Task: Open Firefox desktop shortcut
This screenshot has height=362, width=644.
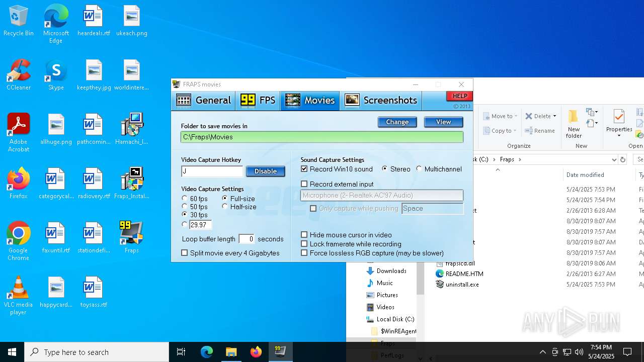Action: click(x=19, y=184)
